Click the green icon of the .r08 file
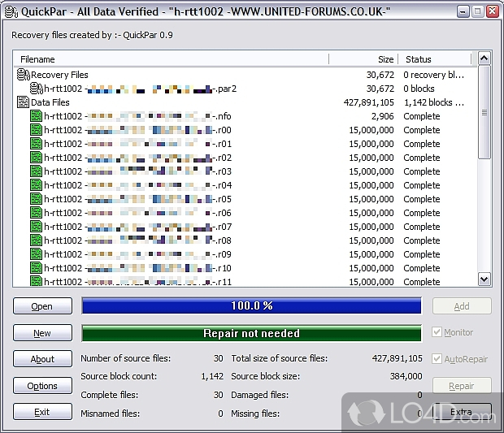This screenshot has height=433, width=504. pyautogui.click(x=36, y=240)
